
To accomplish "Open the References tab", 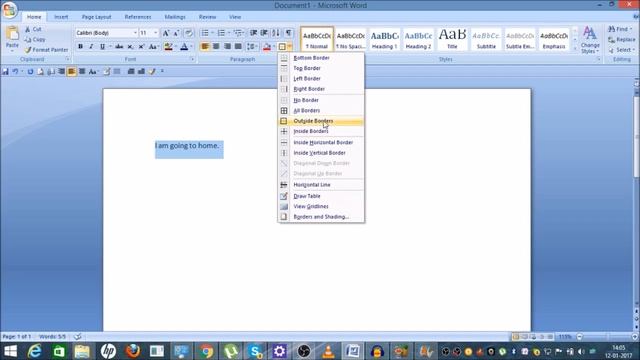I will coord(138,17).
